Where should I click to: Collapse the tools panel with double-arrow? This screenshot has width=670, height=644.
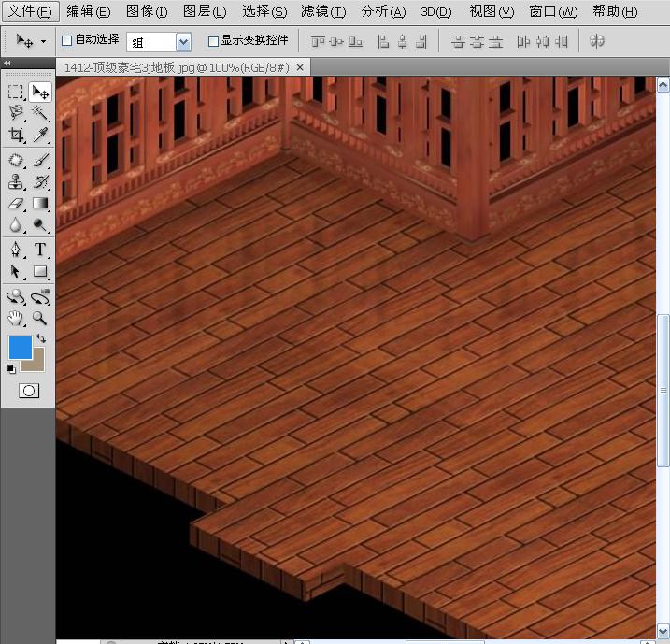point(7,64)
